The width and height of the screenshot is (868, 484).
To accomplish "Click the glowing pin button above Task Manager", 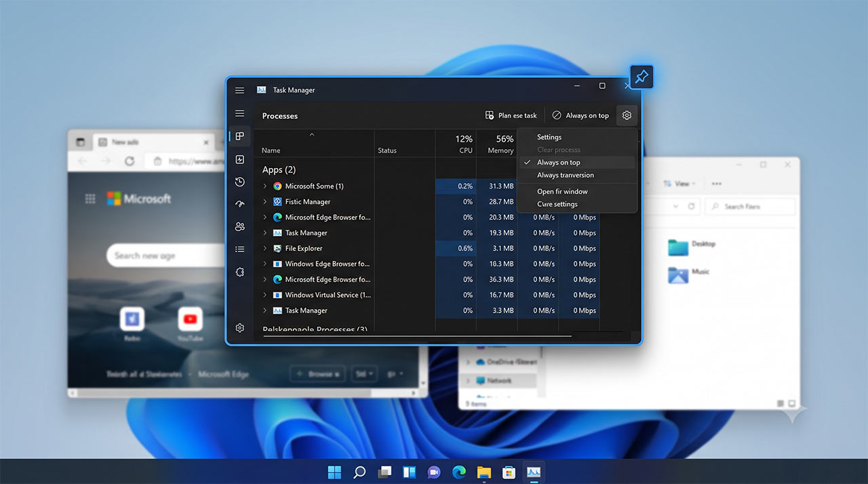I will click(641, 77).
